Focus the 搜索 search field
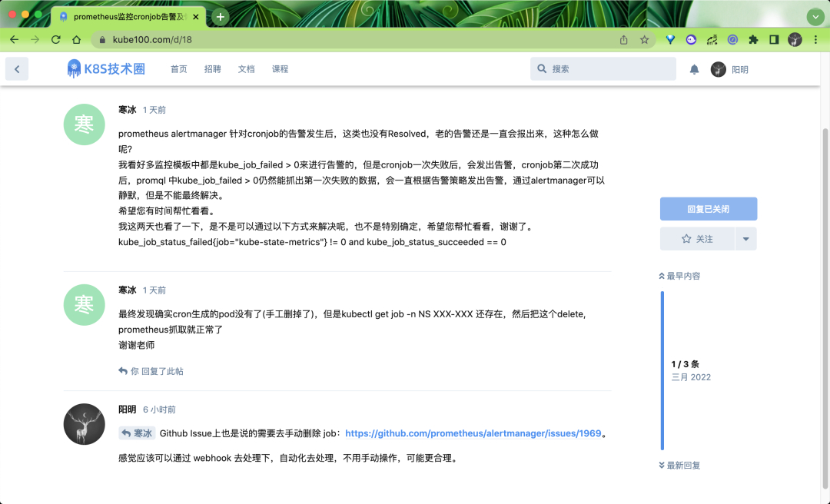 [603, 69]
